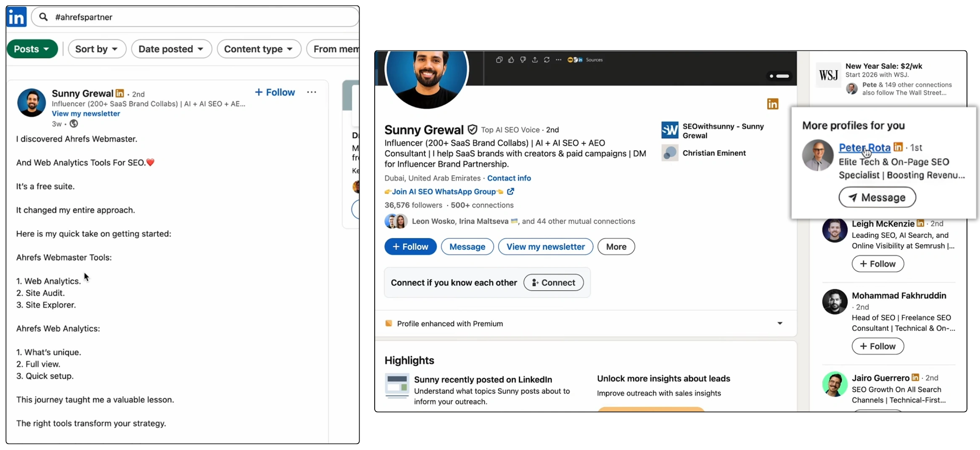Click the 500+ connections text
Viewport: 980px width, 450px height.
[482, 205]
